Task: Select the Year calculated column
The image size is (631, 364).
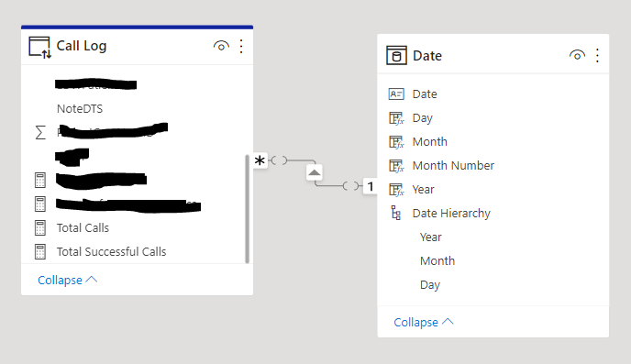Action: coord(424,189)
